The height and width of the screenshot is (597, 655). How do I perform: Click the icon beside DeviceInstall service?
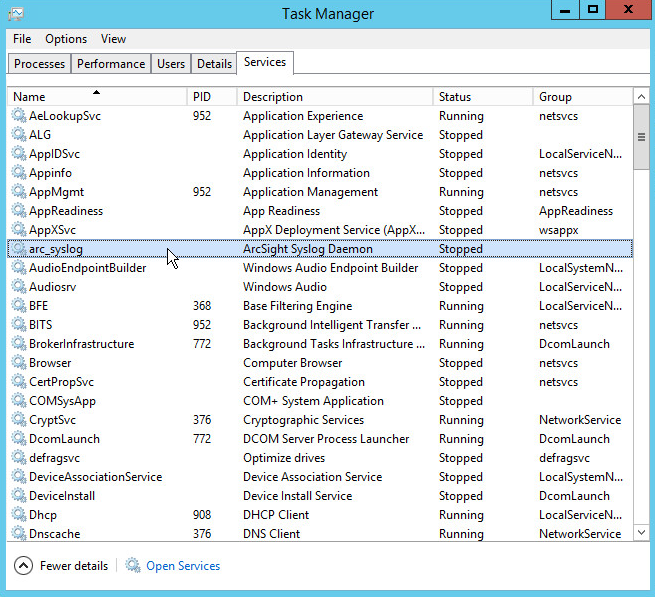(x=19, y=496)
